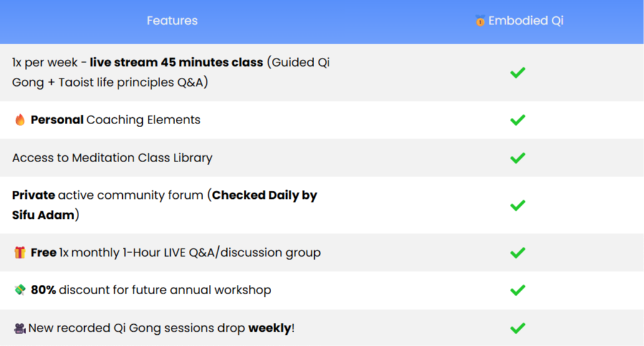644x346 pixels.
Task: Click the checkmark for Personal Coaching Elements
Action: [517, 120]
